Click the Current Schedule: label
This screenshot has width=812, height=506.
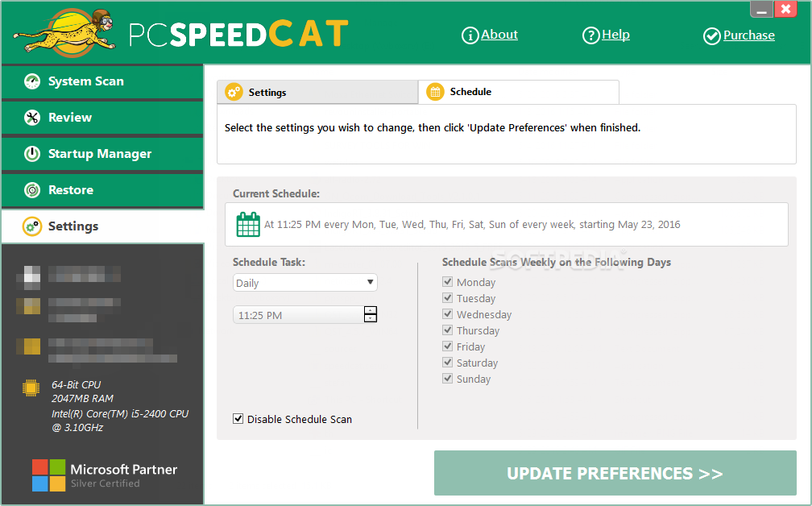pyautogui.click(x=276, y=193)
